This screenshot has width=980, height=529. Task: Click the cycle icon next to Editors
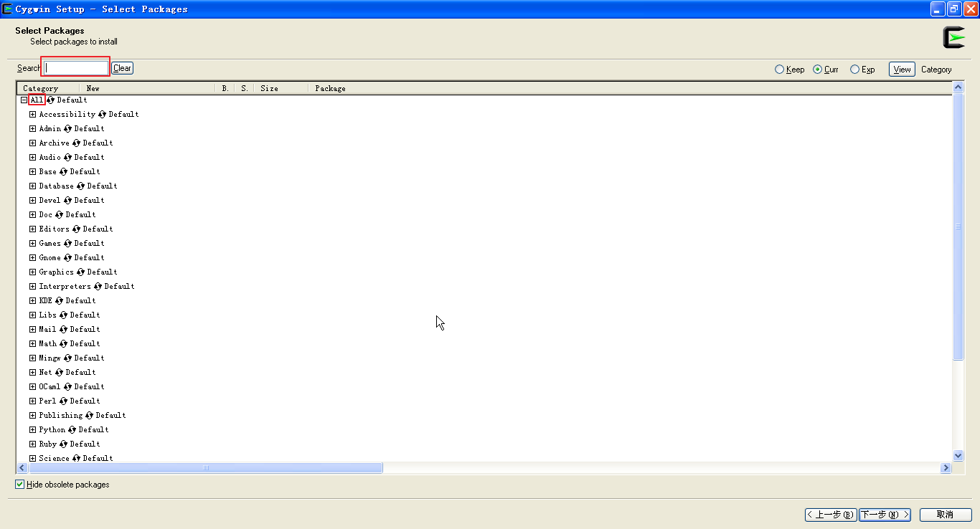pos(76,229)
